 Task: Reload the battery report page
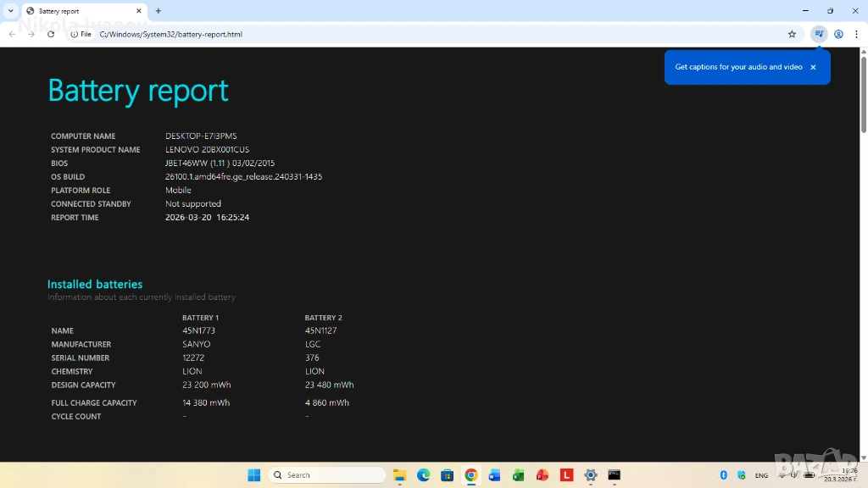click(51, 34)
